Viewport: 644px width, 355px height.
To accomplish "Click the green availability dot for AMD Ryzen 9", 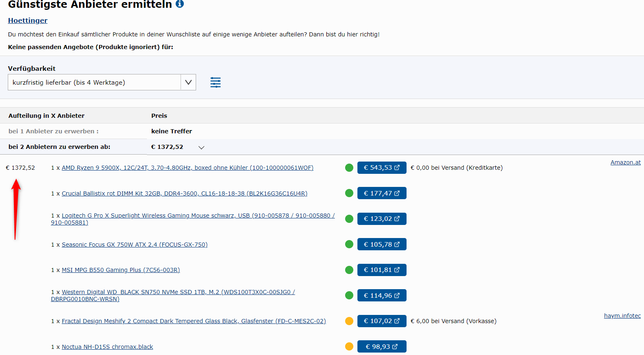I will 349,168.
